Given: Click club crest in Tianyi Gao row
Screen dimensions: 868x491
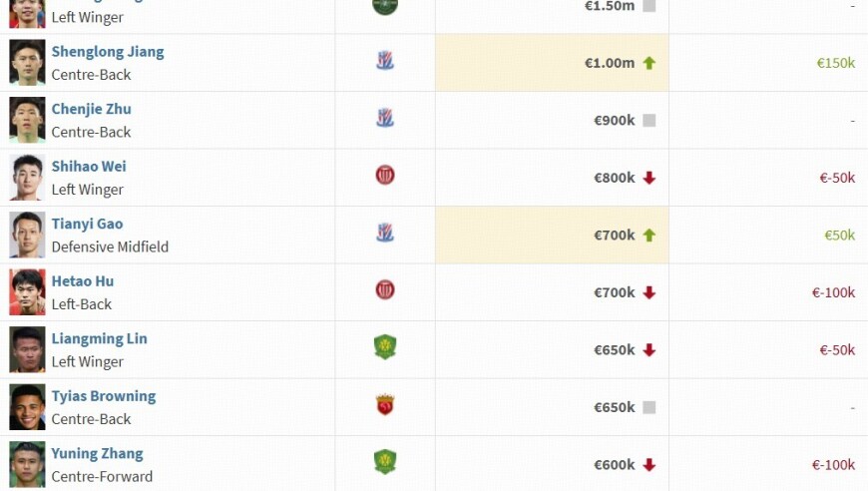Looking at the screenshot, I should 385,234.
